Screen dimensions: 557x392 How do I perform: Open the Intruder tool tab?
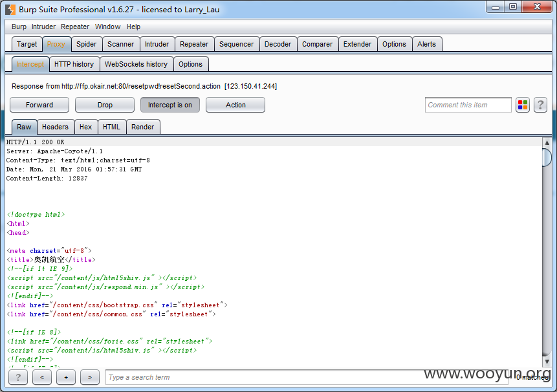tap(157, 44)
